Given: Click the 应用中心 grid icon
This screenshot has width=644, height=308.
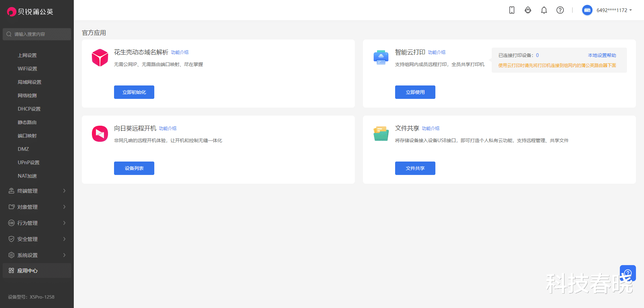Looking at the screenshot, I should tap(11, 270).
